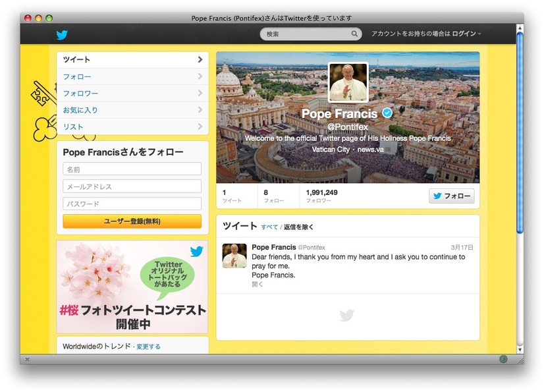Click the scrollbar up arrow

point(520,28)
